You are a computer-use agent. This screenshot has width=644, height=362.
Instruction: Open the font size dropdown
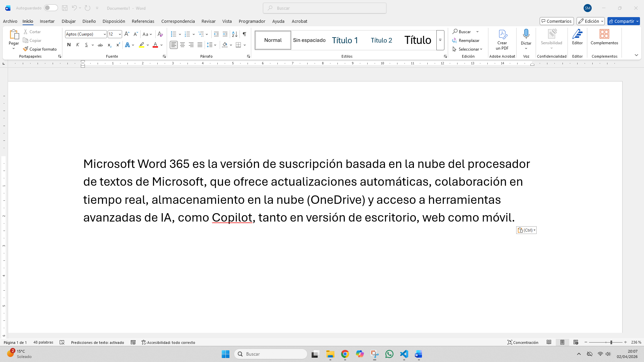[119, 34]
